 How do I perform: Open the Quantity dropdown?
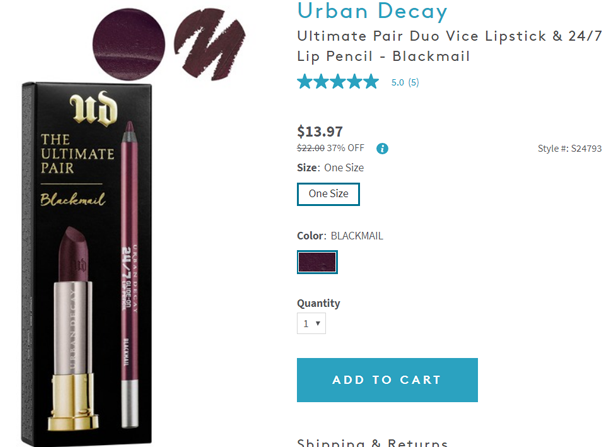pyautogui.click(x=311, y=324)
